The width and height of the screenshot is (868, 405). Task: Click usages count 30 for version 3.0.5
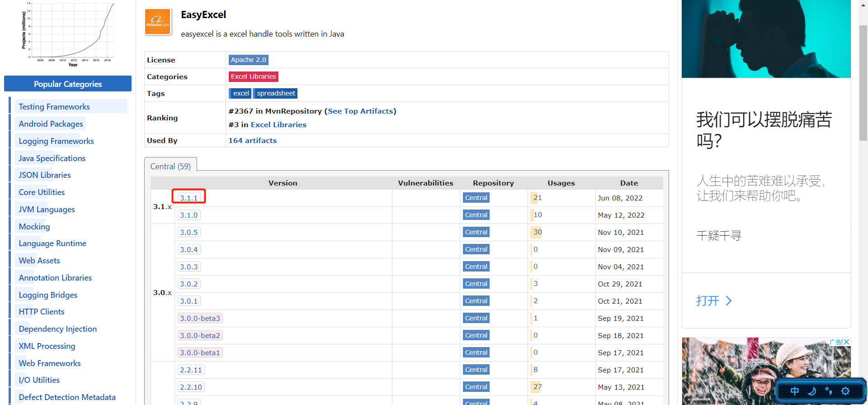538,232
